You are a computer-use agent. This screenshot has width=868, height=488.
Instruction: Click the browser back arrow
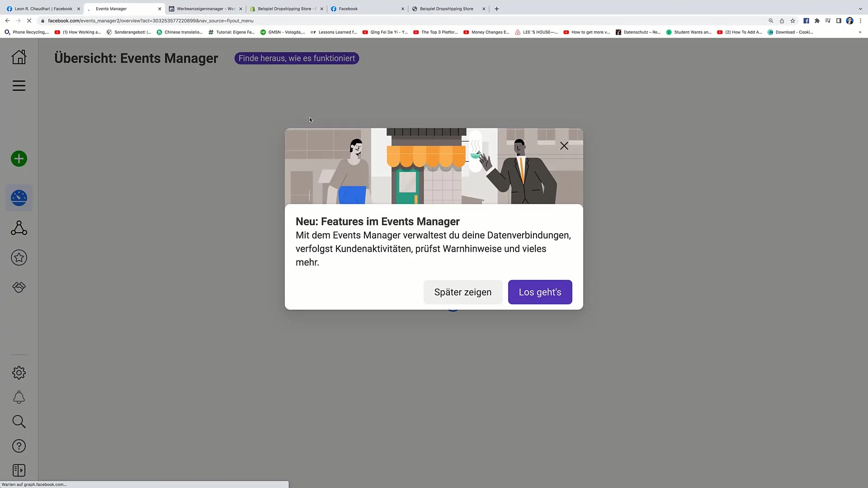coord(7,21)
